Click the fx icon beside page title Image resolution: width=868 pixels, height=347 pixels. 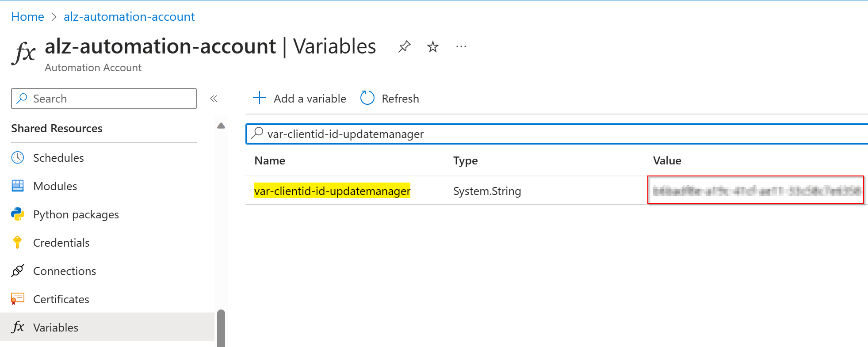tap(23, 53)
